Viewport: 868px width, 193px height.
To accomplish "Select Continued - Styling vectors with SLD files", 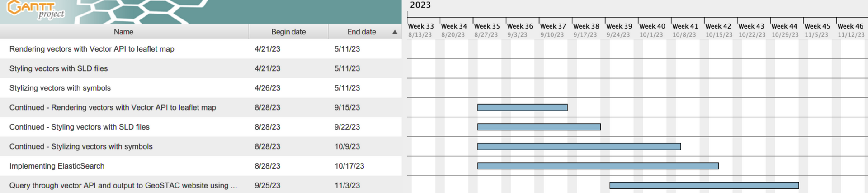I will [x=201, y=127].
